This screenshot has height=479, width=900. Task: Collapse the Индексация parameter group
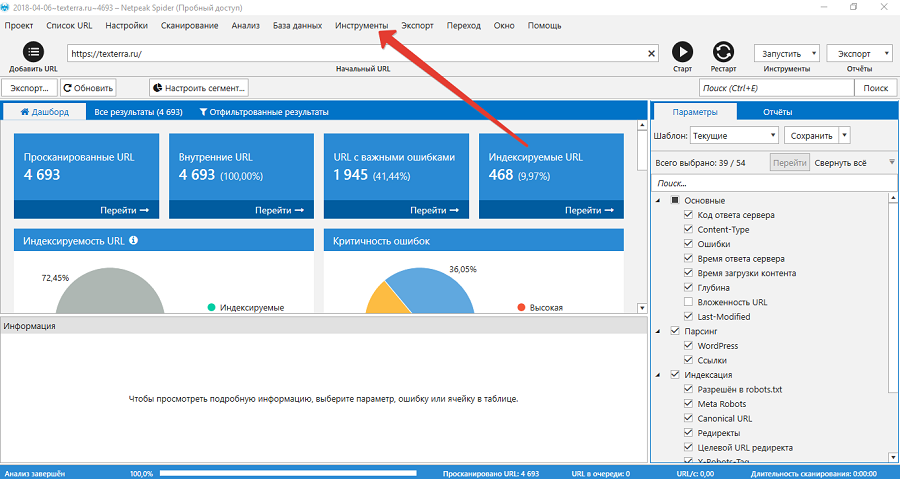(x=658, y=375)
